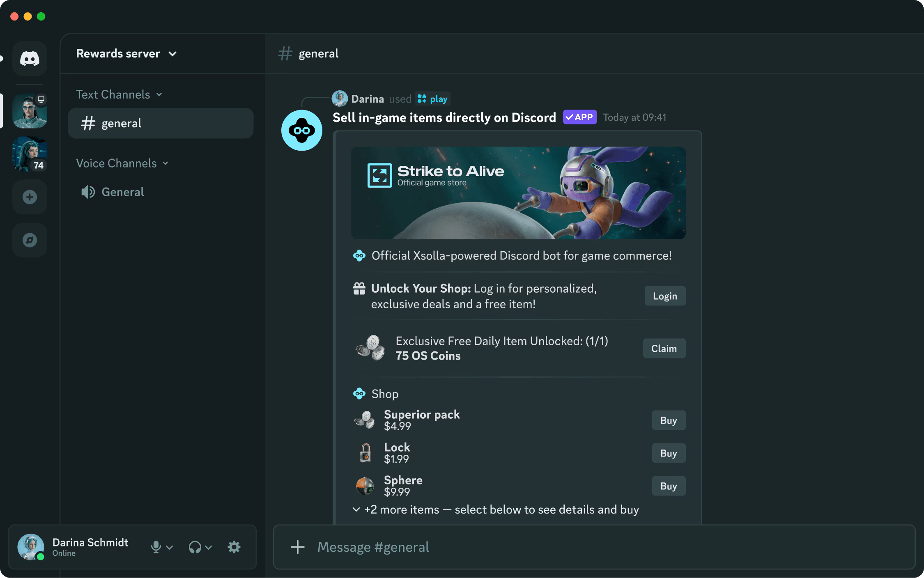Buy the Lock item
The height and width of the screenshot is (578, 924).
(669, 453)
